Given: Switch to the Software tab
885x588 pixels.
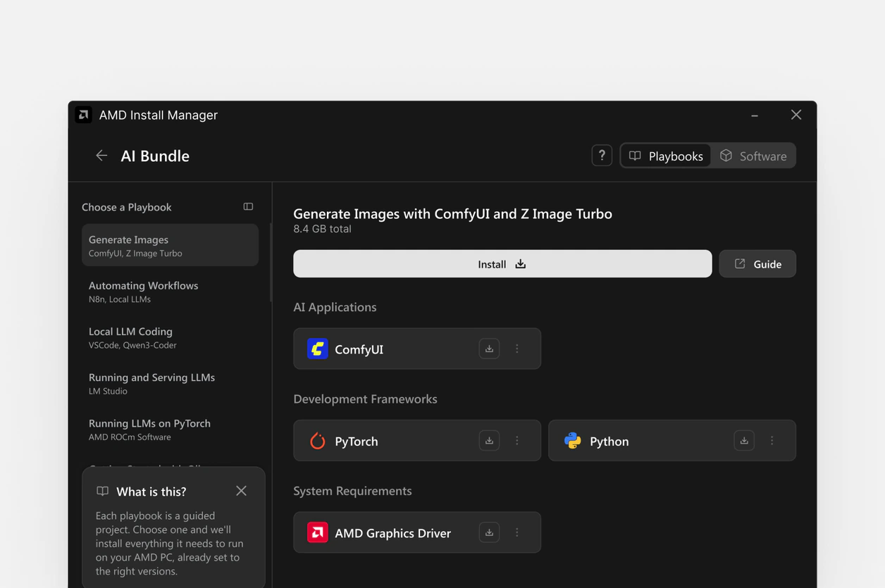Looking at the screenshot, I should pos(753,156).
